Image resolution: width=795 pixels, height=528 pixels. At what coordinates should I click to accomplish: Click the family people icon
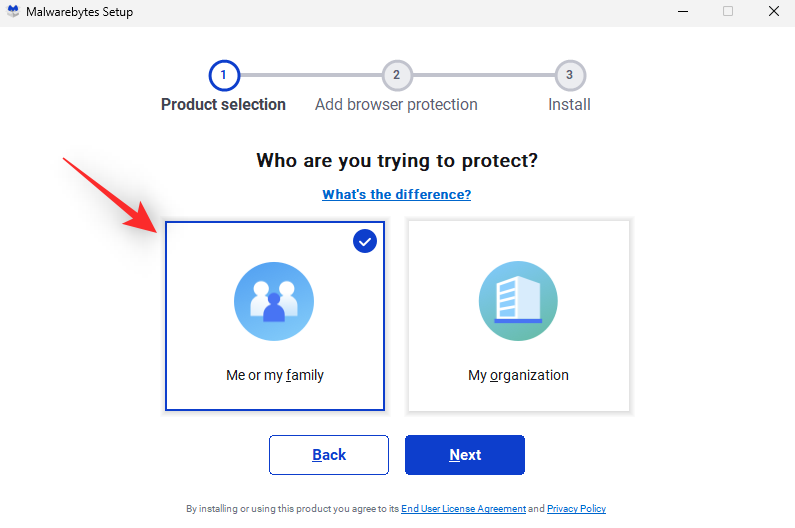click(x=274, y=302)
